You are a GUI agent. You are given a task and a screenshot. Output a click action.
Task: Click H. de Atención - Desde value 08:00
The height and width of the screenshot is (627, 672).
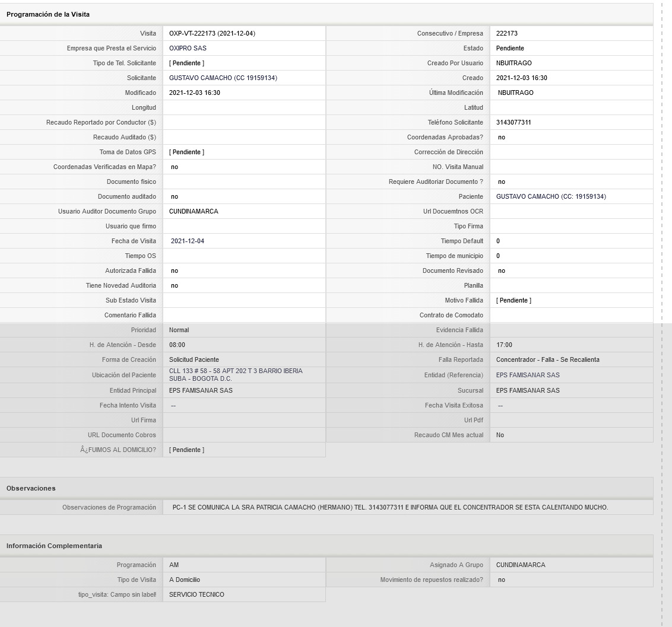click(x=177, y=345)
